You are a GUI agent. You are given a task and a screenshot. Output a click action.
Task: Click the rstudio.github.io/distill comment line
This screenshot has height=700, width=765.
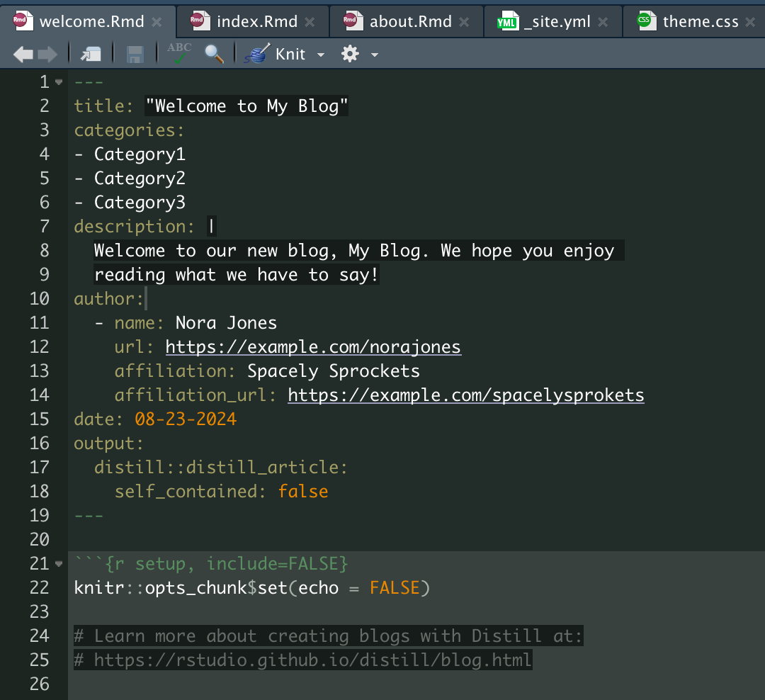point(303,660)
